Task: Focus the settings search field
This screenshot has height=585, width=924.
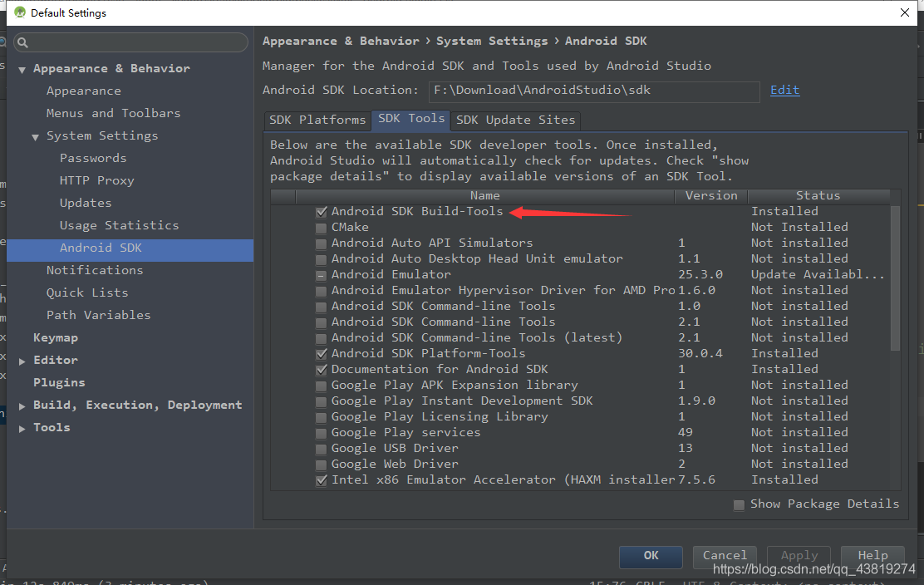Action: point(130,42)
